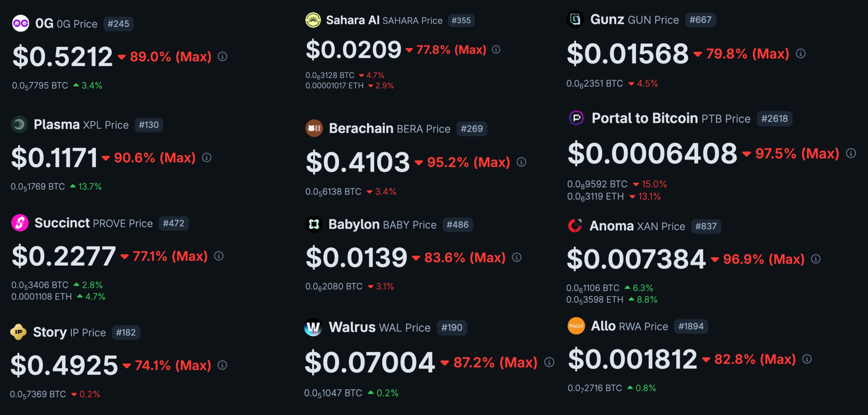Click the 0G coin logo icon
This screenshot has width=868, height=415.
point(20,24)
